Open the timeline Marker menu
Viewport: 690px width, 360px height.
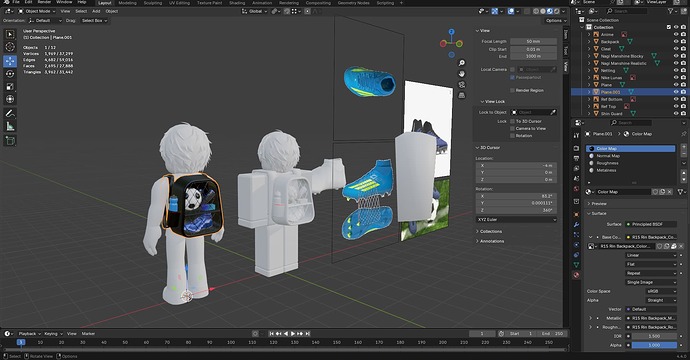tap(88, 334)
